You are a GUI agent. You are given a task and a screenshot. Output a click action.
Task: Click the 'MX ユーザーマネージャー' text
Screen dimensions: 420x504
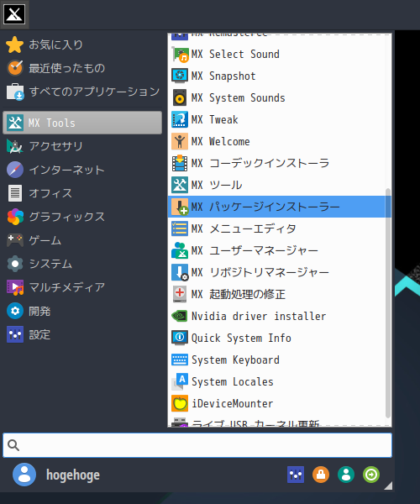coord(255,250)
